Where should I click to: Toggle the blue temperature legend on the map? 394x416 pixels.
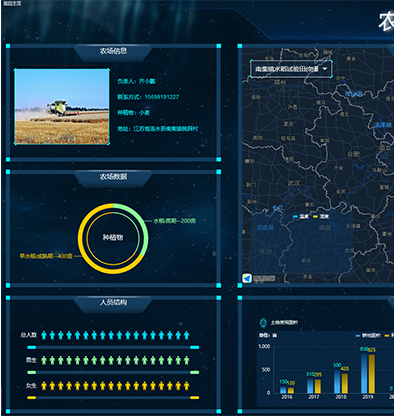pyautogui.click(x=301, y=217)
